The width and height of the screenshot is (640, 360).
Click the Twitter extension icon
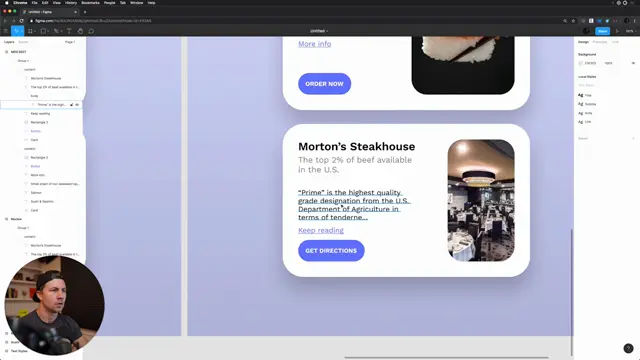click(x=607, y=21)
